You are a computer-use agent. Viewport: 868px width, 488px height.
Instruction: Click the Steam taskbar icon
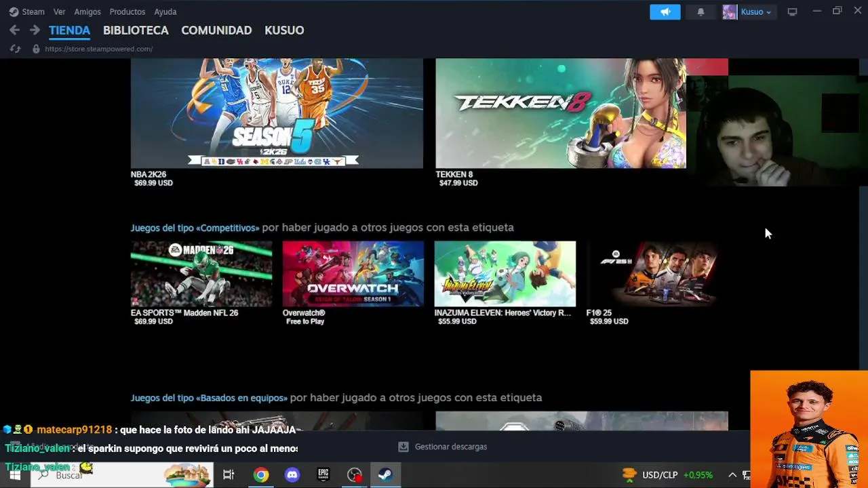pos(386,475)
